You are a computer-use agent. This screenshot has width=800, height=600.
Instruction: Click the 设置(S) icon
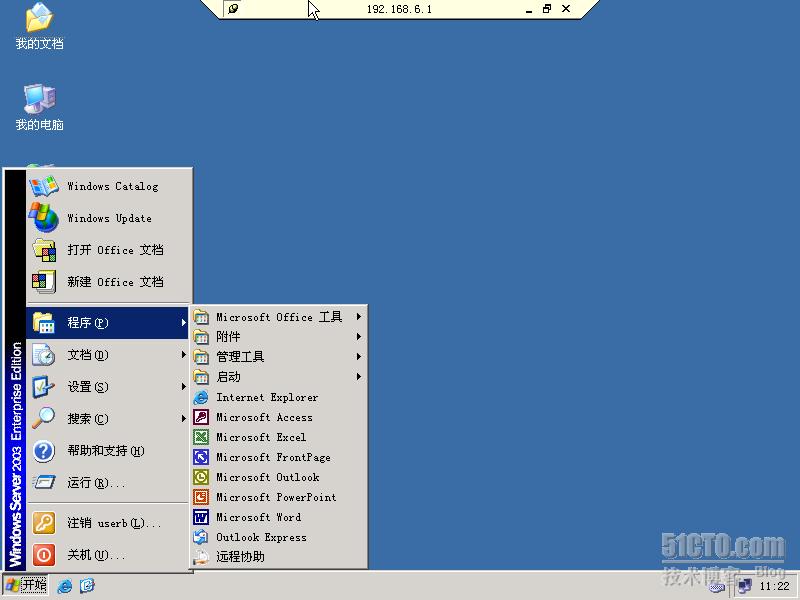pyautogui.click(x=44, y=387)
